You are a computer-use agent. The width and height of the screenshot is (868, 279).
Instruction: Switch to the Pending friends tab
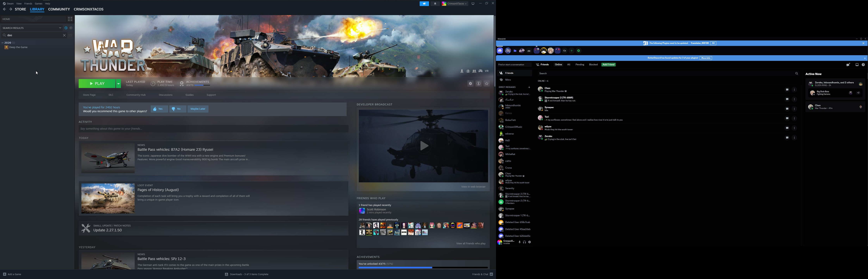tap(580, 65)
